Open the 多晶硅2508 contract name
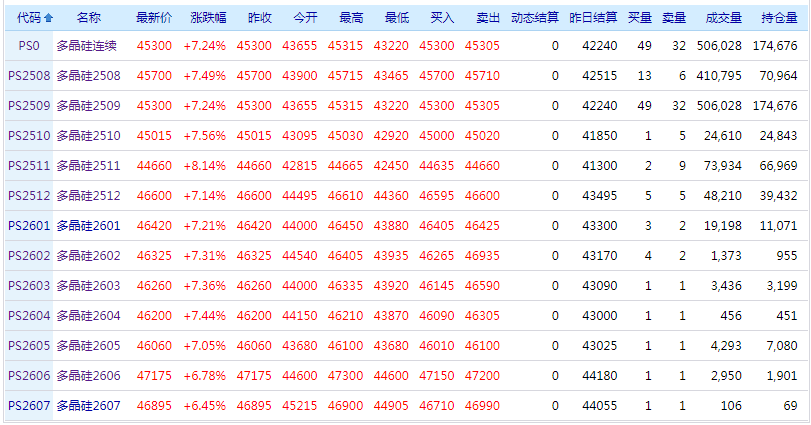This screenshot has width=811, height=425. 88,75
